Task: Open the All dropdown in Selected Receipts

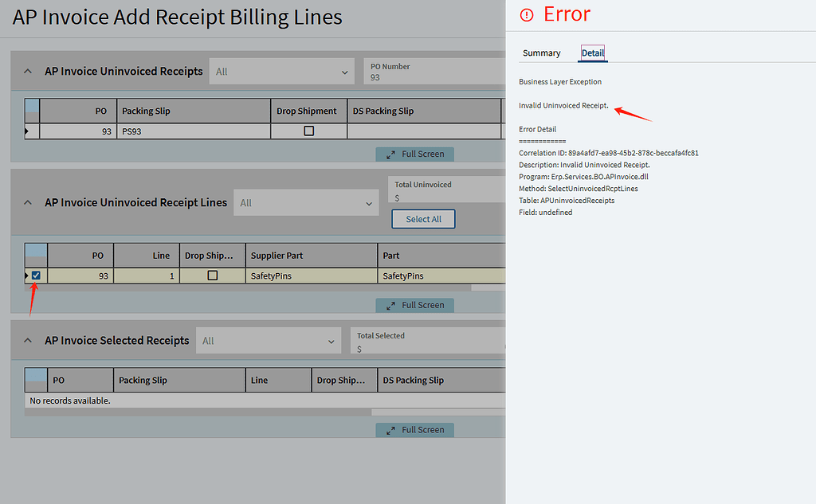Action: [268, 340]
